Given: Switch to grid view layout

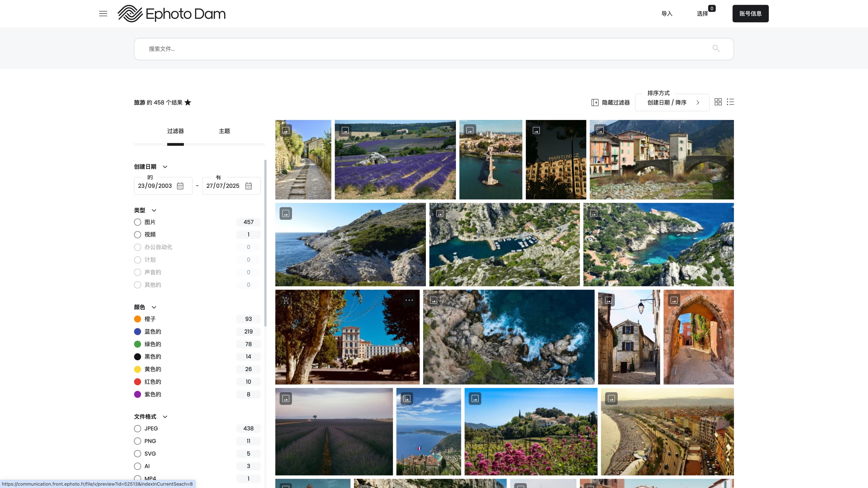Looking at the screenshot, I should click(718, 102).
